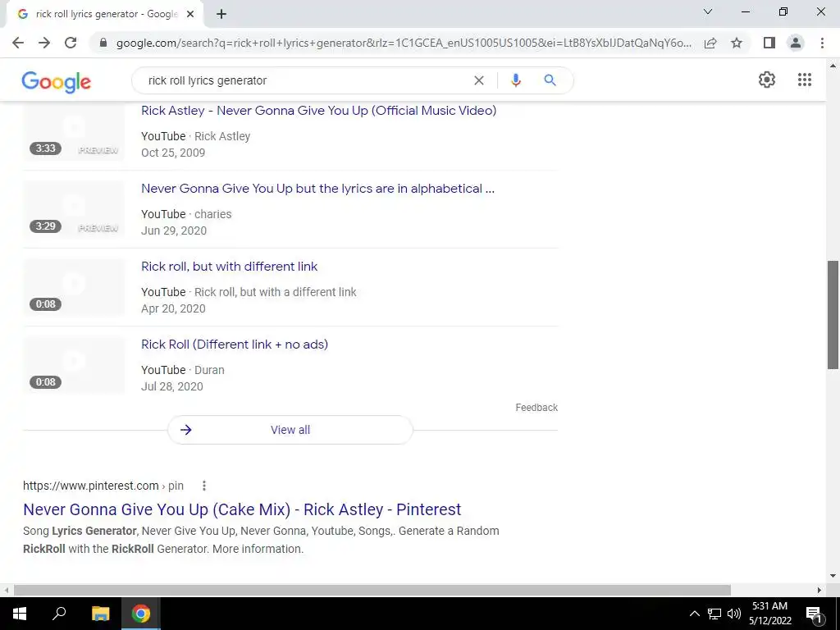Bookmark this tab with the star
Image resolution: width=840 pixels, height=630 pixels.
click(737, 43)
